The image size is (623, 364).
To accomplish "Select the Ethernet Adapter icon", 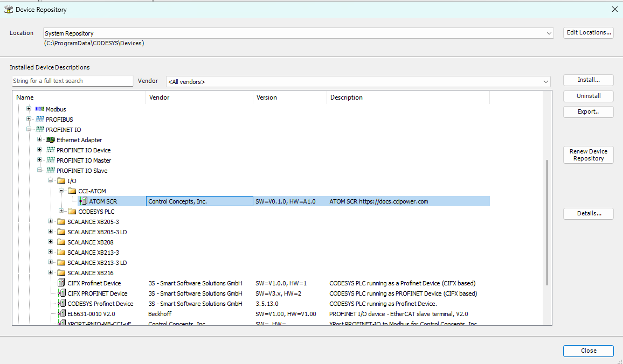I will (51, 140).
